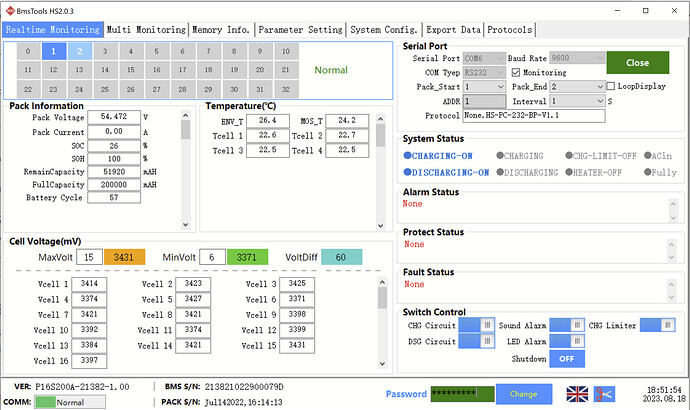Click the SOC value field
The image size is (690, 410).
(x=114, y=146)
